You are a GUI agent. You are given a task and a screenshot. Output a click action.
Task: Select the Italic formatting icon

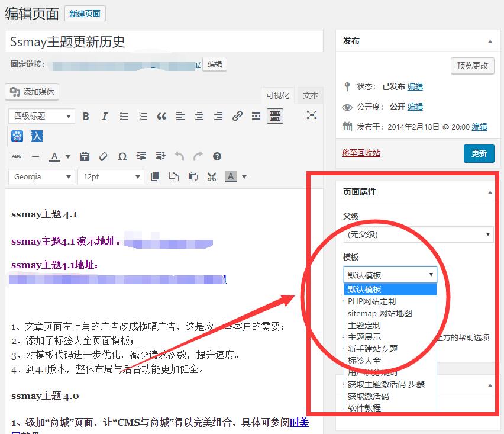coord(104,116)
